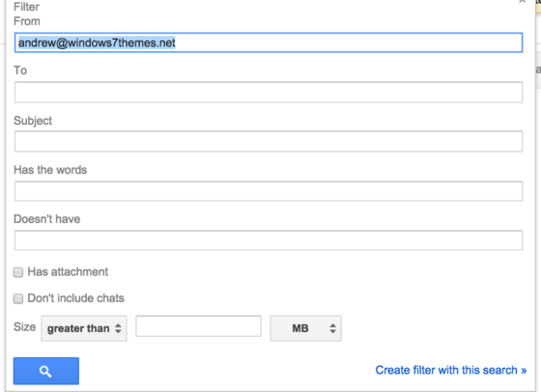Image resolution: width=541 pixels, height=392 pixels.
Task: Check the Has attachment checkbox
Action: click(18, 272)
